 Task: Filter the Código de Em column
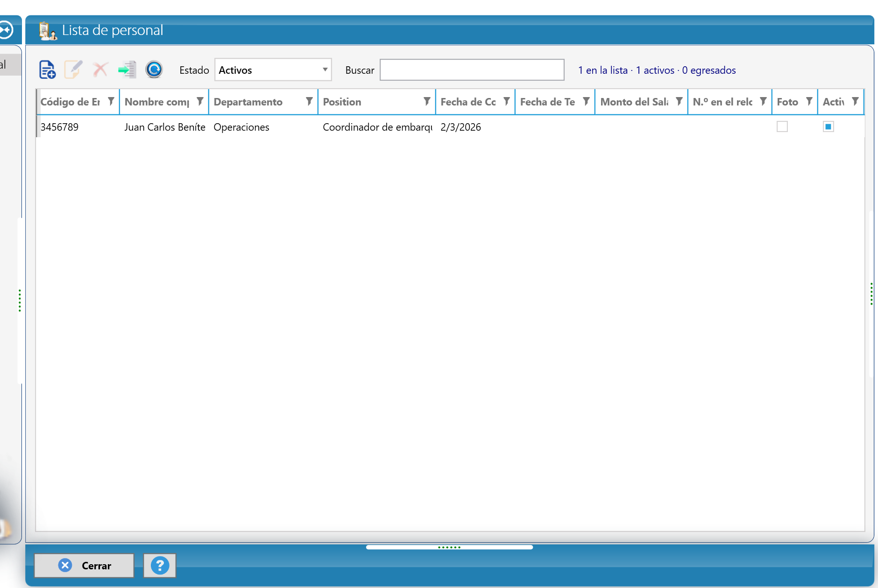111,101
